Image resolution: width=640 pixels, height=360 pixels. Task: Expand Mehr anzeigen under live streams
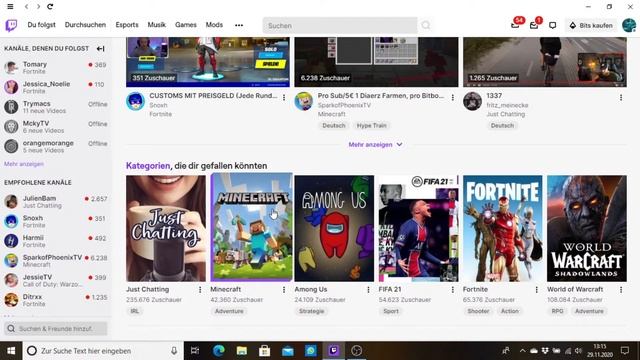click(376, 144)
